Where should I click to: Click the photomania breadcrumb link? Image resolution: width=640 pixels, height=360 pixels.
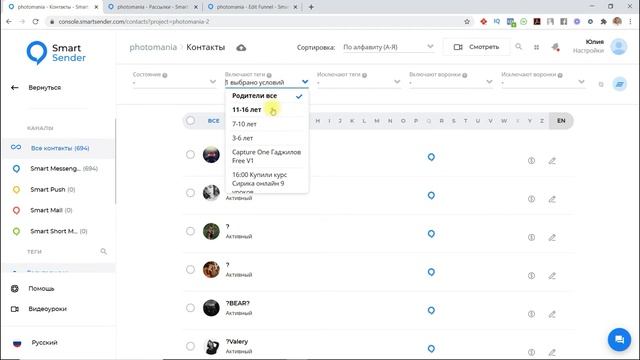pos(153,47)
